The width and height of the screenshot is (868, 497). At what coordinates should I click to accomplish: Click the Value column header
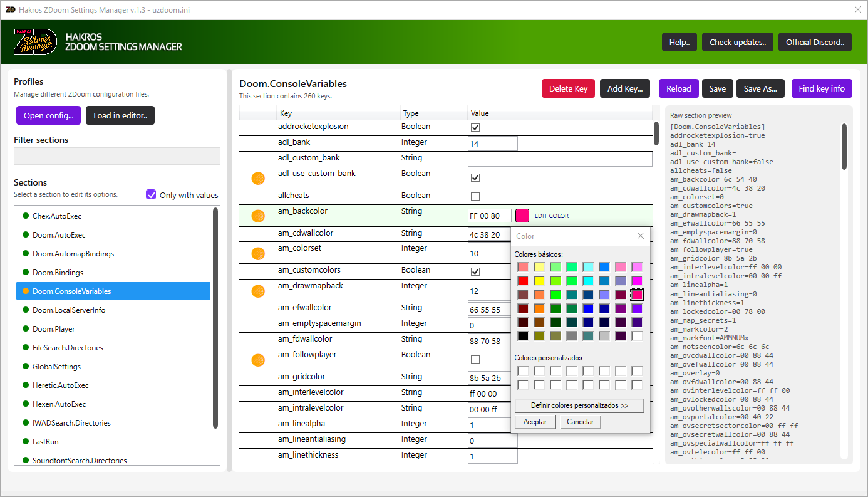[x=560, y=113]
